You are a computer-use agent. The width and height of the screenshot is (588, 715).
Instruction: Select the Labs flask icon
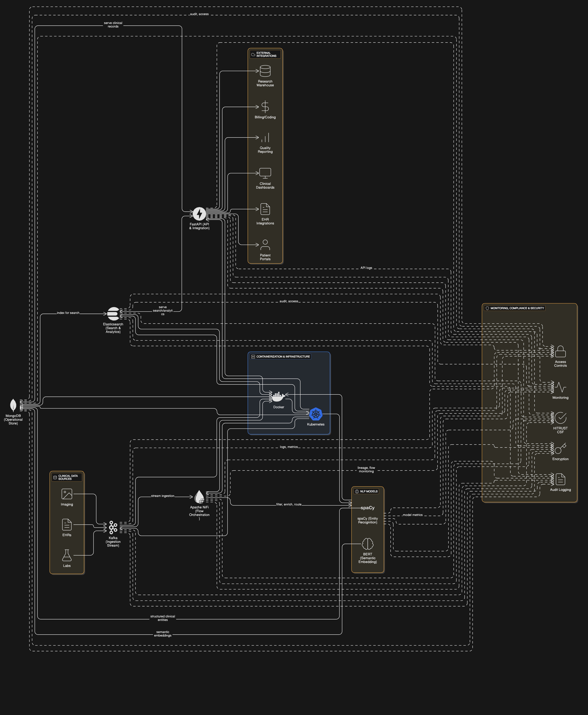[67, 555]
